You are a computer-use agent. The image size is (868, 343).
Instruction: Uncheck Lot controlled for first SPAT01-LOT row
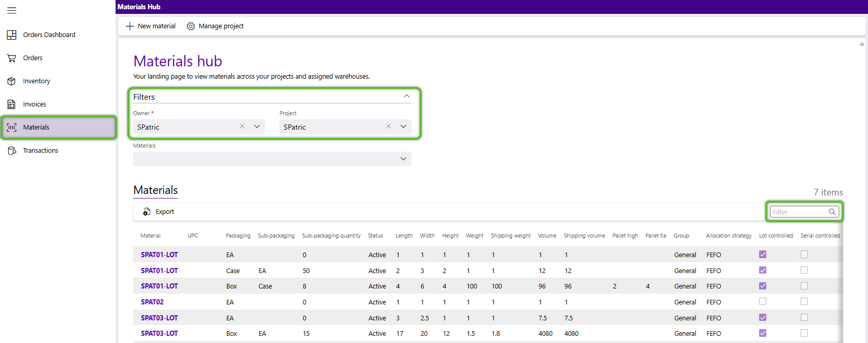pos(763,255)
